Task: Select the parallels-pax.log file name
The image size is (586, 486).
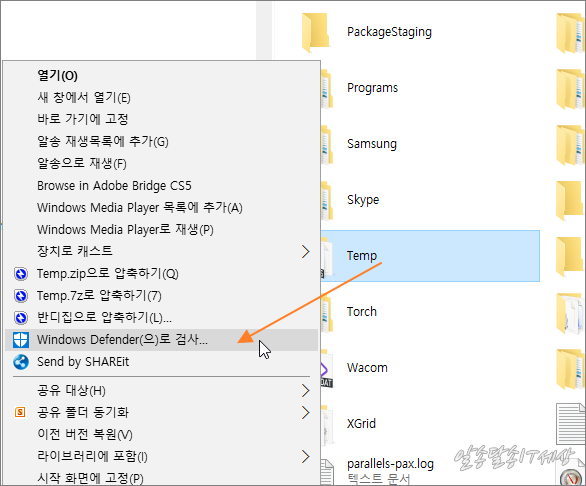Action: [390, 464]
